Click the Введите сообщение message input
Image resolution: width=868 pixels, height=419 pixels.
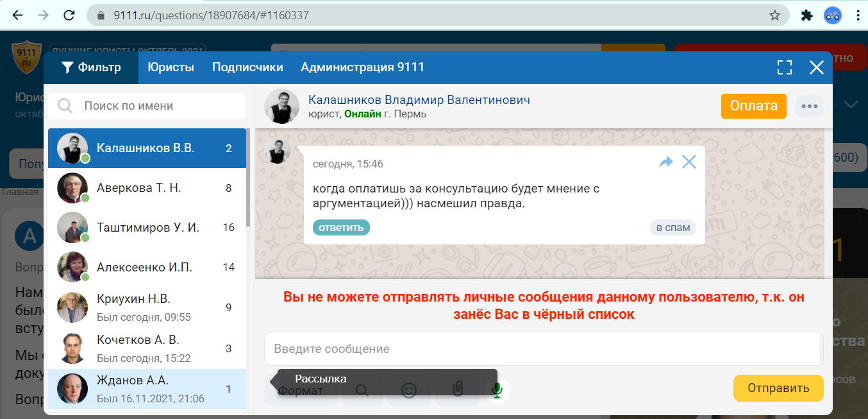542,349
